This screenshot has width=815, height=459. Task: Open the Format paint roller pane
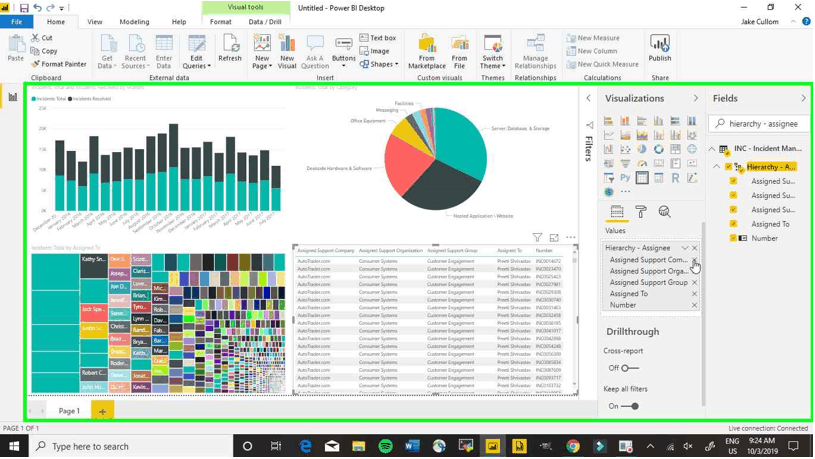point(641,212)
